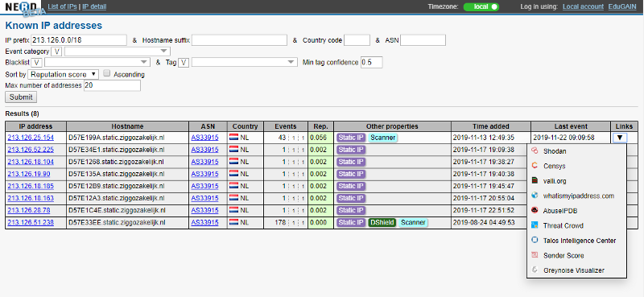Click the Results (8) label
644x297 pixels.
click(23, 113)
